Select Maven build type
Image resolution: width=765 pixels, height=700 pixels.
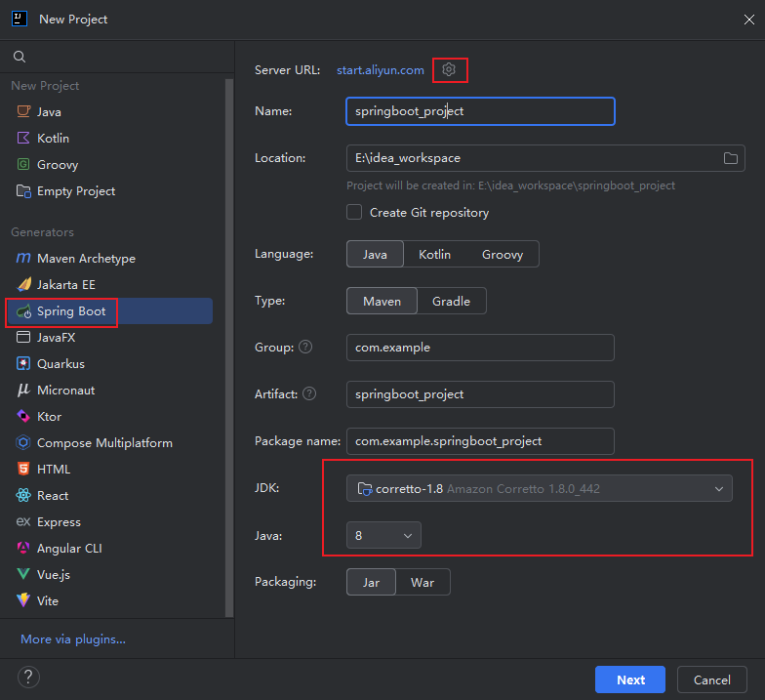[382, 301]
